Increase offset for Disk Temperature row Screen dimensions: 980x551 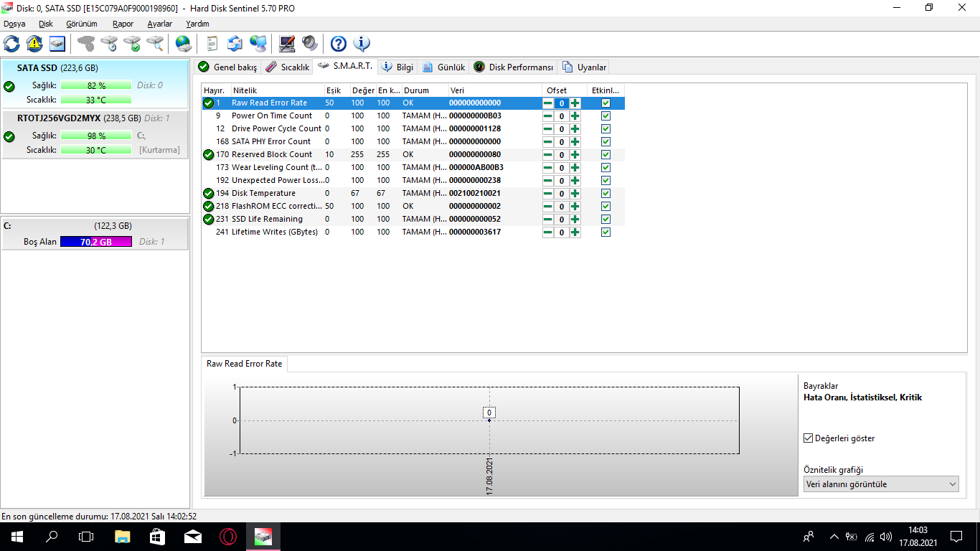point(575,194)
